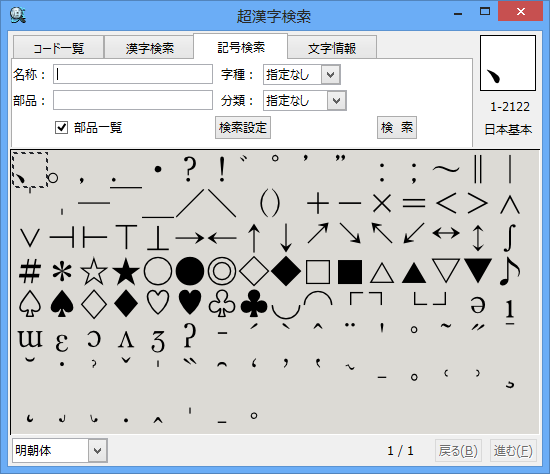
Task: Select the multiplication × symbol
Action: [382, 203]
